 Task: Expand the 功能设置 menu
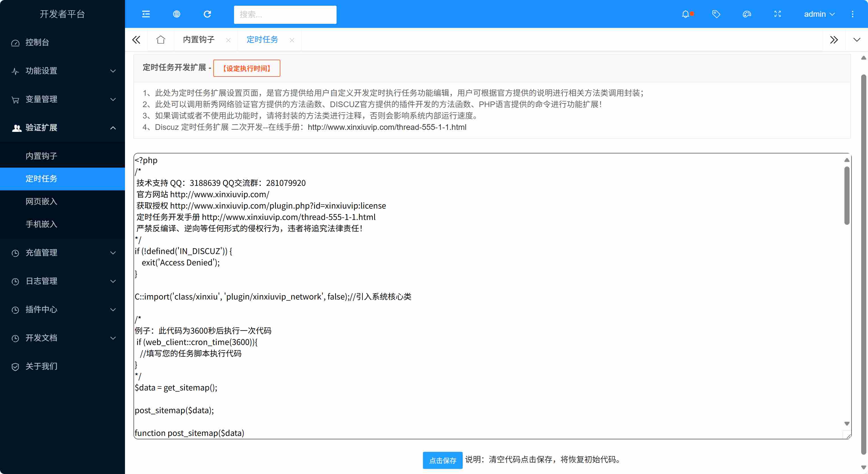pos(62,71)
